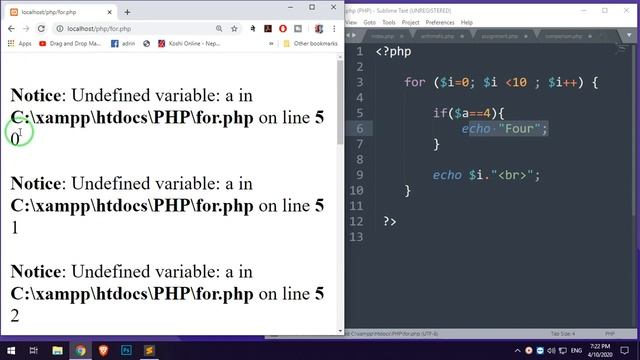Change Tab Size in Sublime status bar
The image size is (640, 360).
coord(563,334)
